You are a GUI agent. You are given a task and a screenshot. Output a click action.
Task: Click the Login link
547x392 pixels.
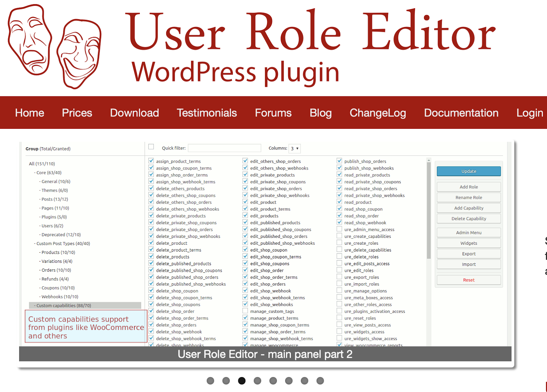[530, 113]
